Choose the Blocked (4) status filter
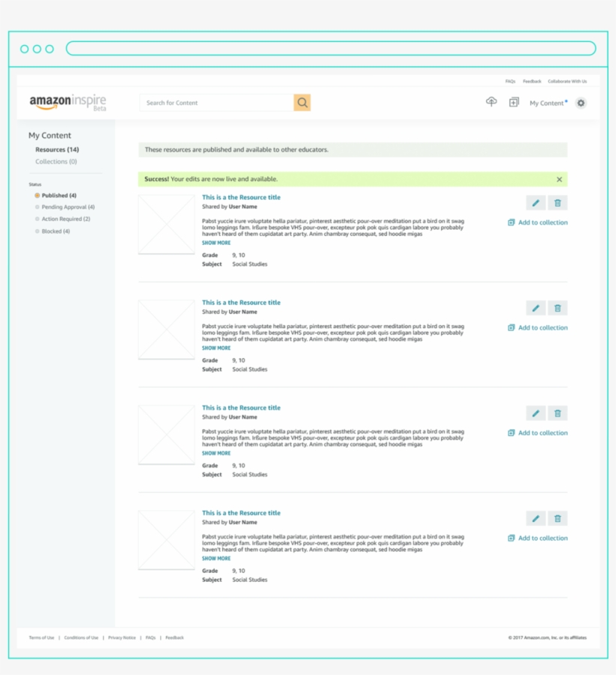 [x=56, y=231]
